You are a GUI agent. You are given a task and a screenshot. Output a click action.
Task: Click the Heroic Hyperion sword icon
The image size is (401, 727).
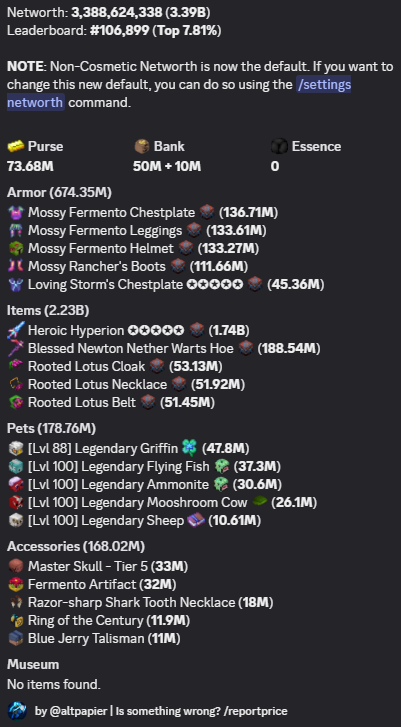pos(16,330)
